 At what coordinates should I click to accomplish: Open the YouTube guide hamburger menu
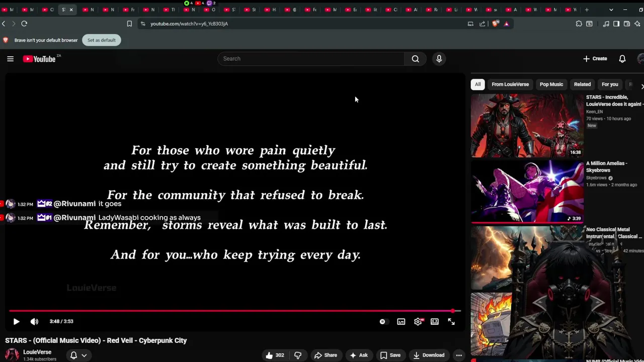(10, 59)
